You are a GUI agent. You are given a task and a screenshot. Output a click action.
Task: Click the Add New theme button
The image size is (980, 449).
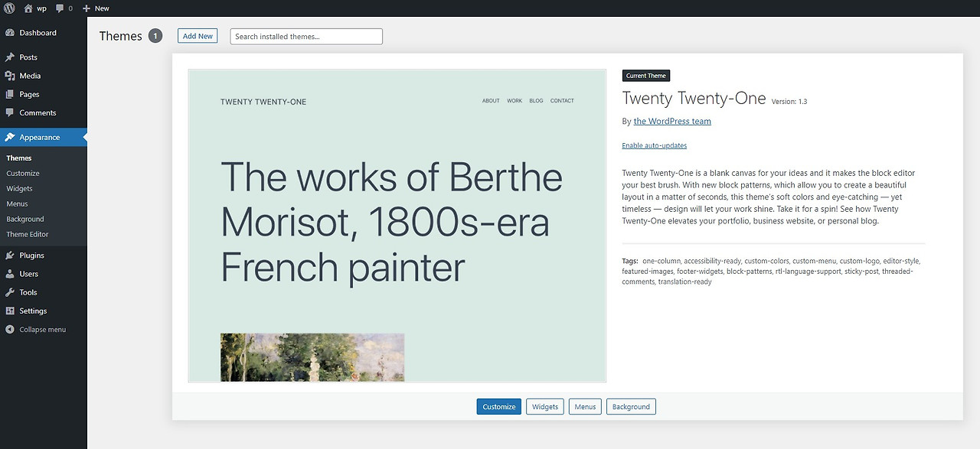click(x=198, y=36)
